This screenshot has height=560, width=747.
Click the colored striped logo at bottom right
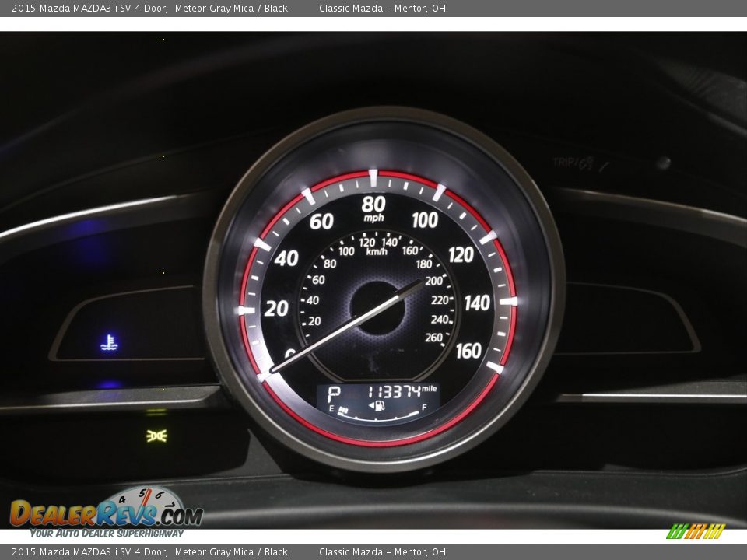coord(696,531)
